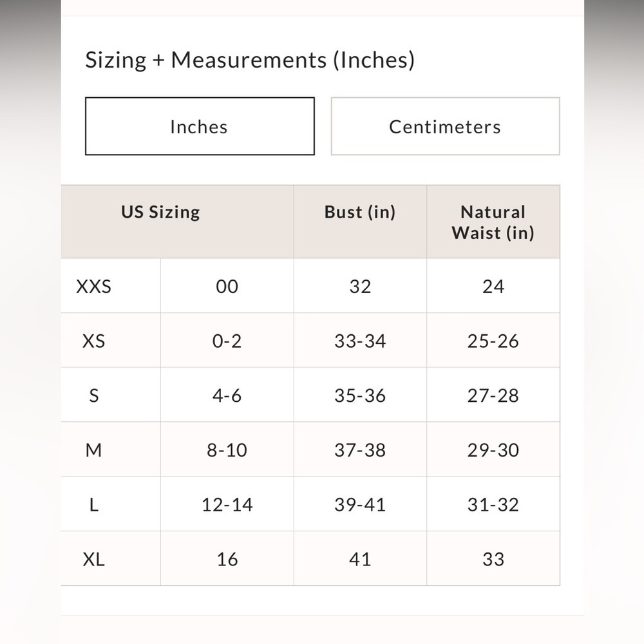Select the XS size row label
The width and height of the screenshot is (644, 644).
pyautogui.click(x=93, y=341)
